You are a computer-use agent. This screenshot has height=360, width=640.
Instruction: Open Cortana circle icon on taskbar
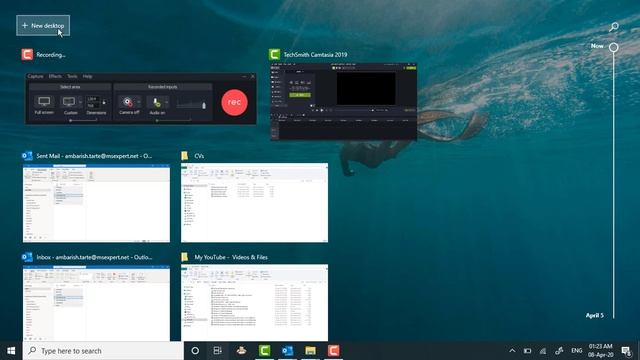[x=195, y=351]
